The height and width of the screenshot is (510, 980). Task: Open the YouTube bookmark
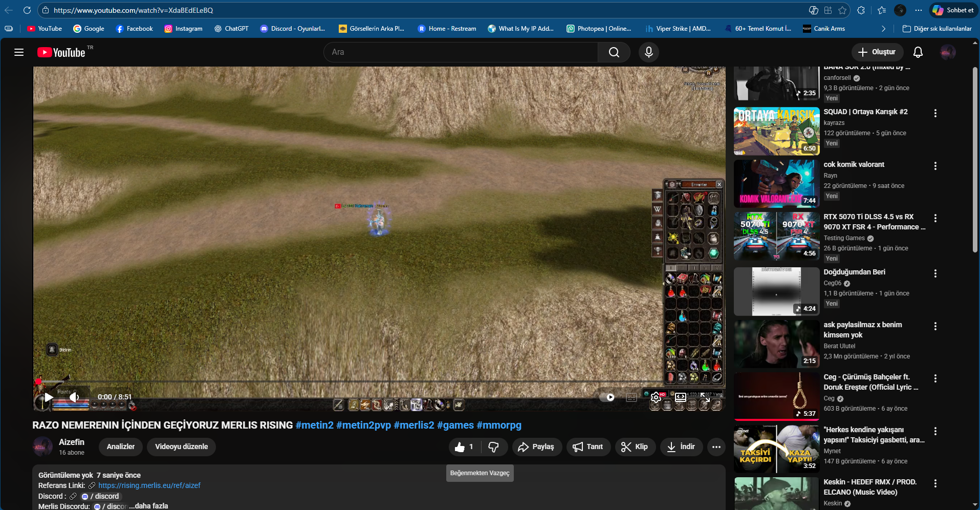tap(45, 29)
